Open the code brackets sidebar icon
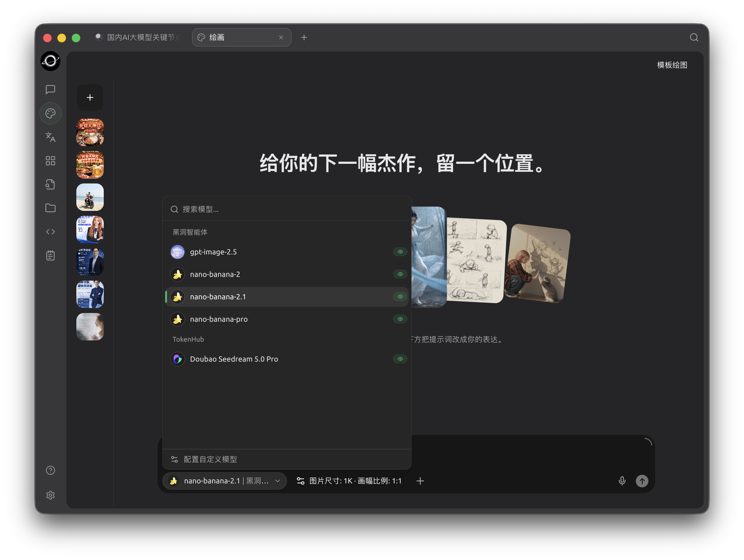744x560 pixels. click(50, 232)
